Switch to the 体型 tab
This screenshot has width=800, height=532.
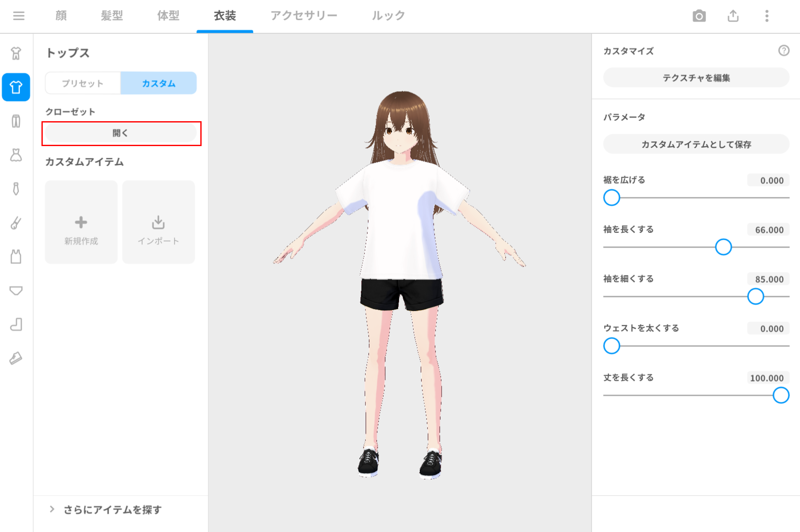[168, 16]
